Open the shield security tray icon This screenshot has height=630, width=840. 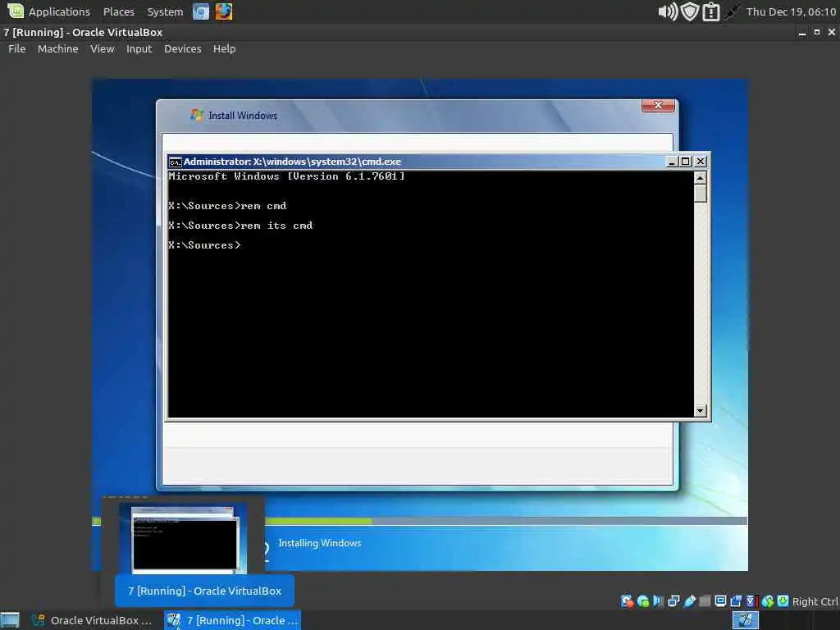[690, 11]
